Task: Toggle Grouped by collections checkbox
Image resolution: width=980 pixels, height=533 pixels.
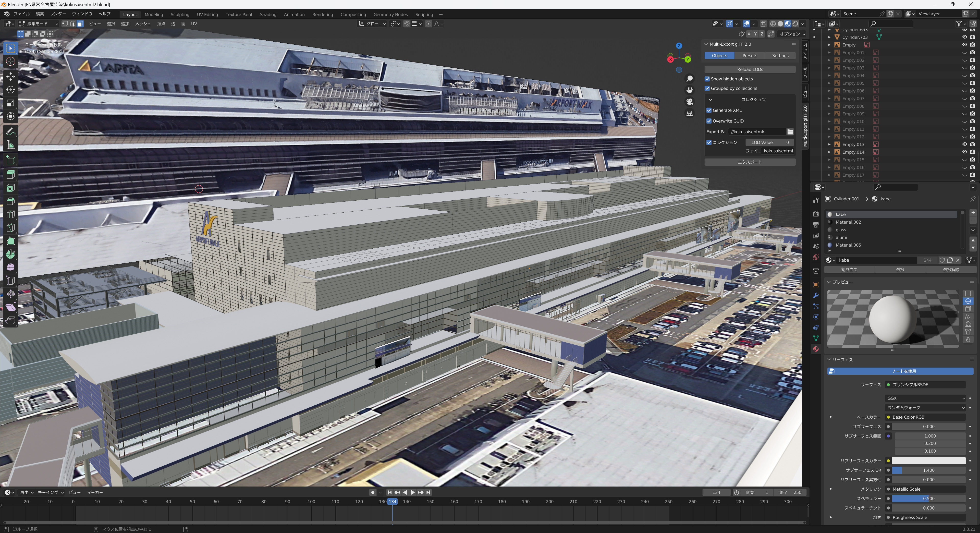Action: [x=707, y=88]
